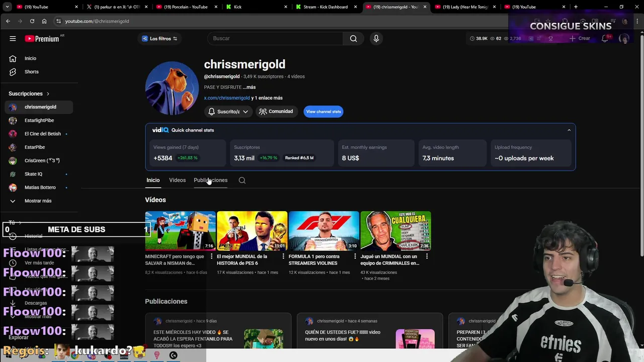The height and width of the screenshot is (362, 644).
Task: Click the Vídeos section heading
Action: [x=155, y=200]
